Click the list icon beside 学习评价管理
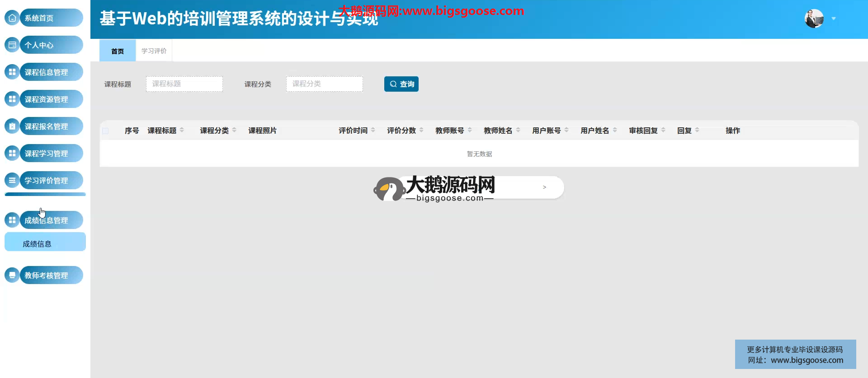Screen dimensions: 868x378 12,181
